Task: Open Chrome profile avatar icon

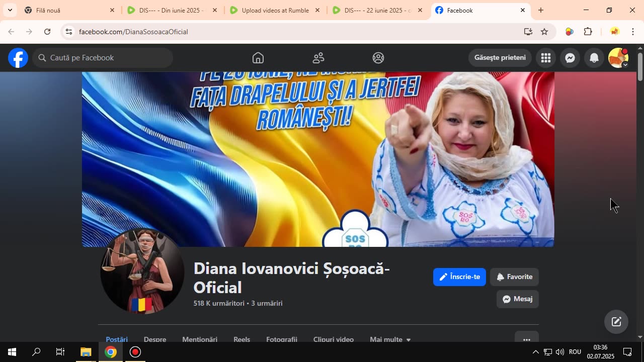Action: 614,32
